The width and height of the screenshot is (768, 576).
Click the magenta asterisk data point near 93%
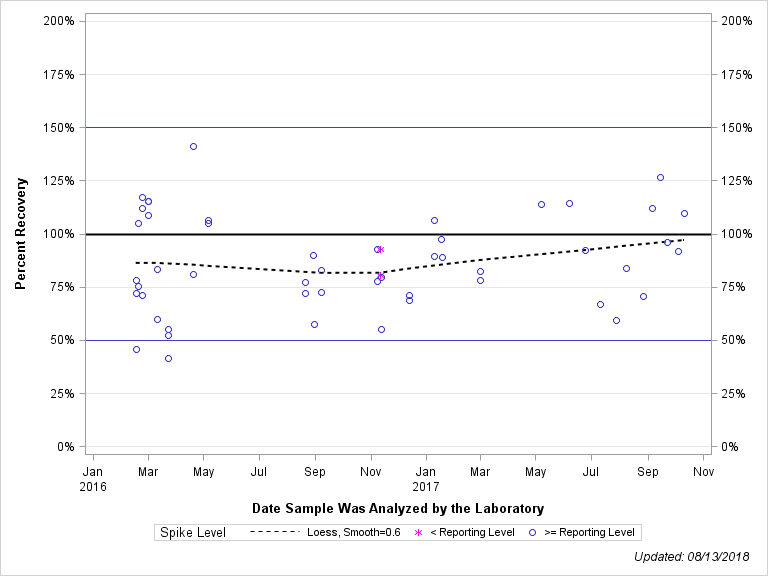pyautogui.click(x=381, y=249)
